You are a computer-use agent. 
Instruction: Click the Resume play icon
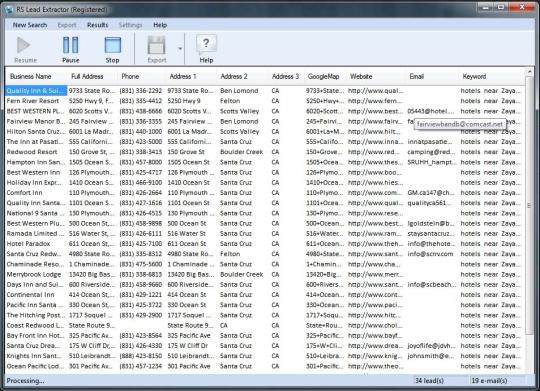point(24,45)
